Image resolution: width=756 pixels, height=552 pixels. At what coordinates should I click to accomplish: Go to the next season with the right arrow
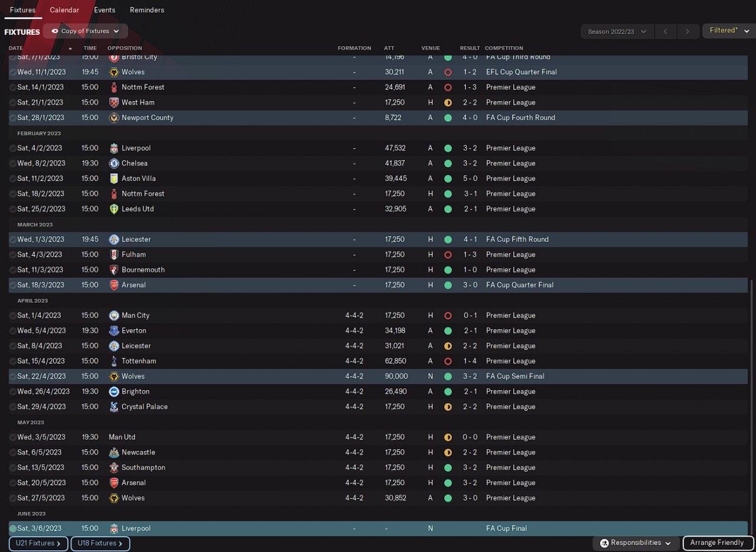coord(687,31)
